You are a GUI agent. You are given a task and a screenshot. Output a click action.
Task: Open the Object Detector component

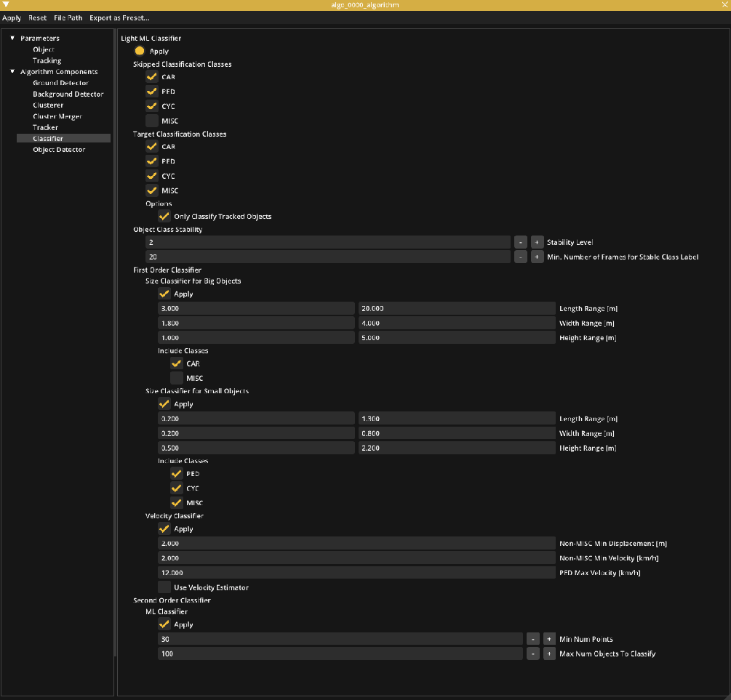[x=59, y=150]
